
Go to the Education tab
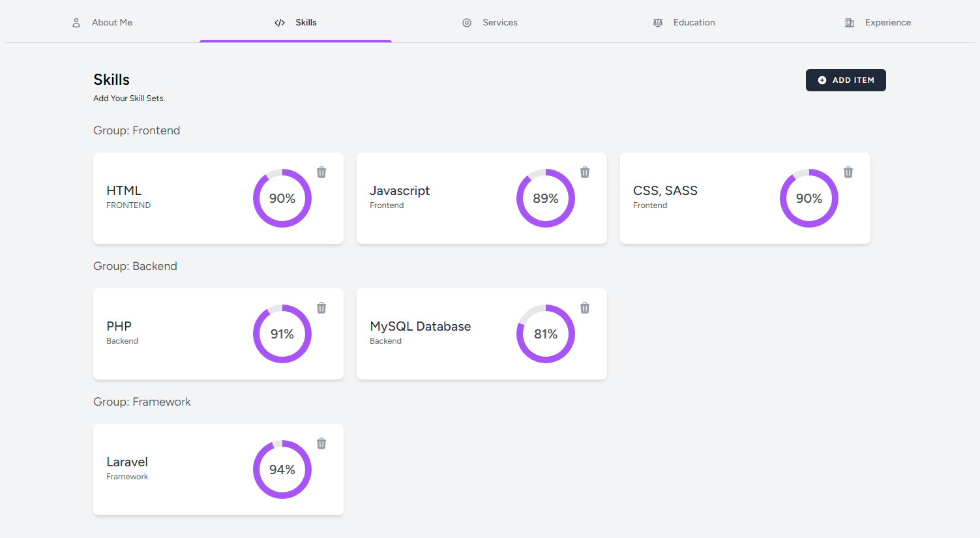(x=694, y=23)
